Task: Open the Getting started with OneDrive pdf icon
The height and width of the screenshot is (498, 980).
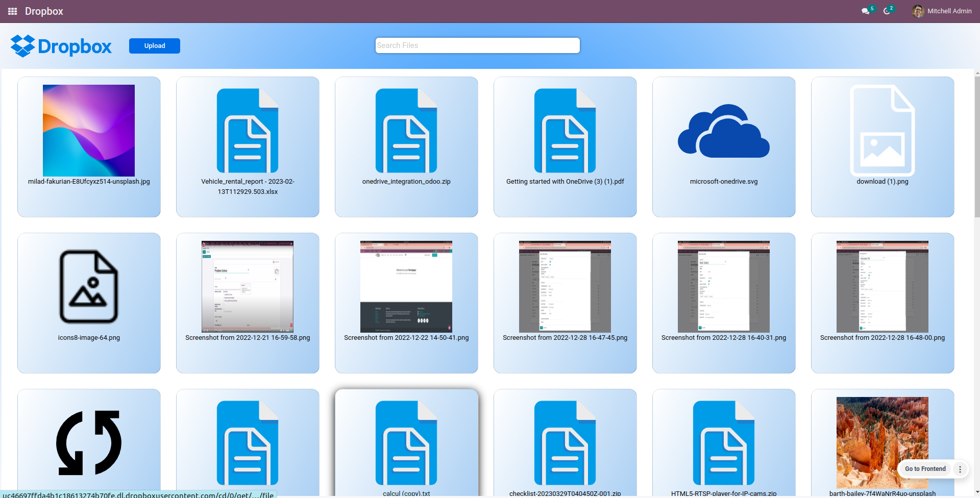Action: 565,131
